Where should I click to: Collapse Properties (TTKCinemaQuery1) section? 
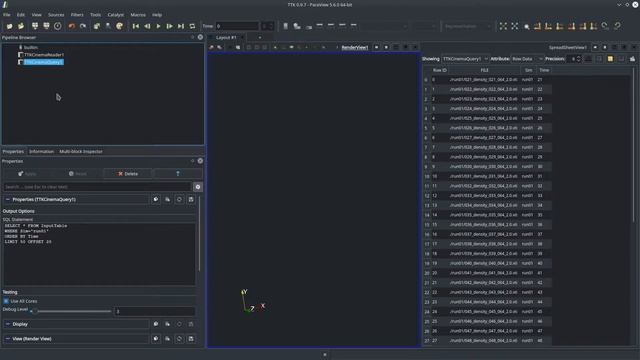(x=8, y=200)
